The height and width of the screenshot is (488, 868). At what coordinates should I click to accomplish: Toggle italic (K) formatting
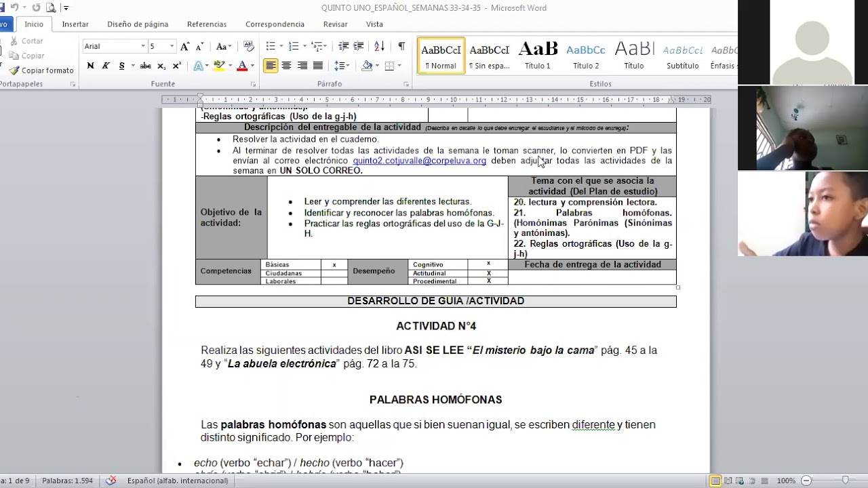pyautogui.click(x=106, y=66)
